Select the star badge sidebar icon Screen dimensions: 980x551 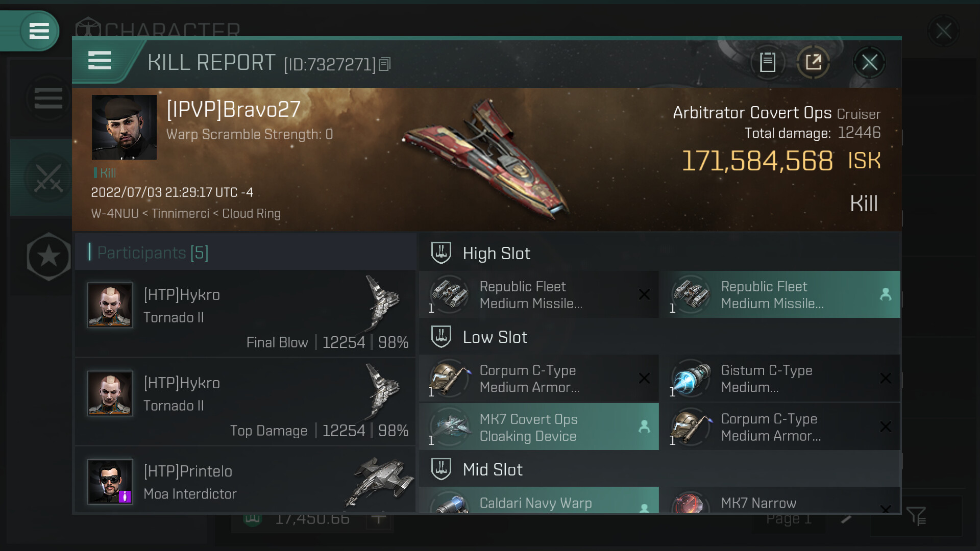[48, 256]
